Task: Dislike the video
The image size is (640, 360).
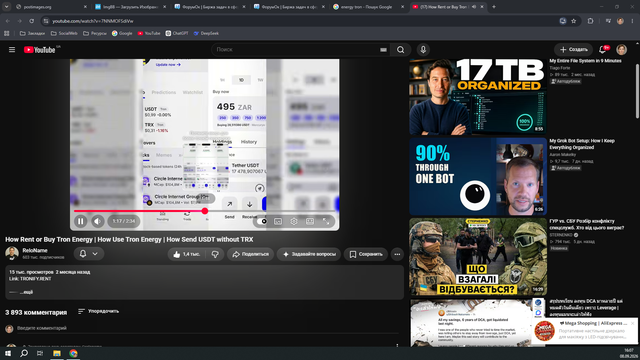Action: click(215, 254)
